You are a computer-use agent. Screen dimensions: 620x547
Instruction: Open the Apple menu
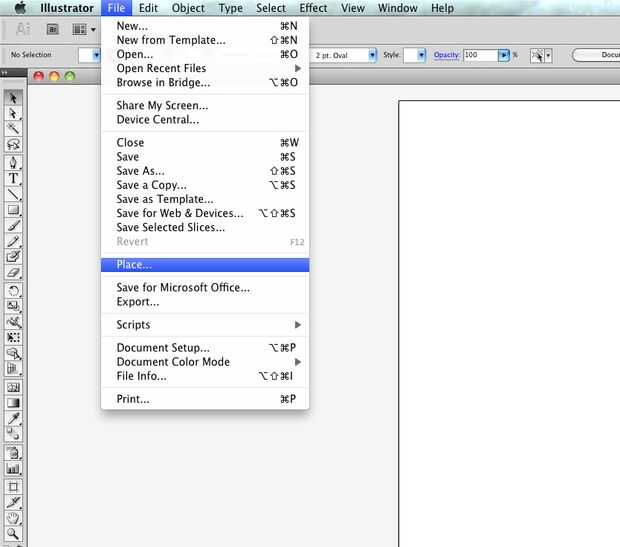[20, 8]
